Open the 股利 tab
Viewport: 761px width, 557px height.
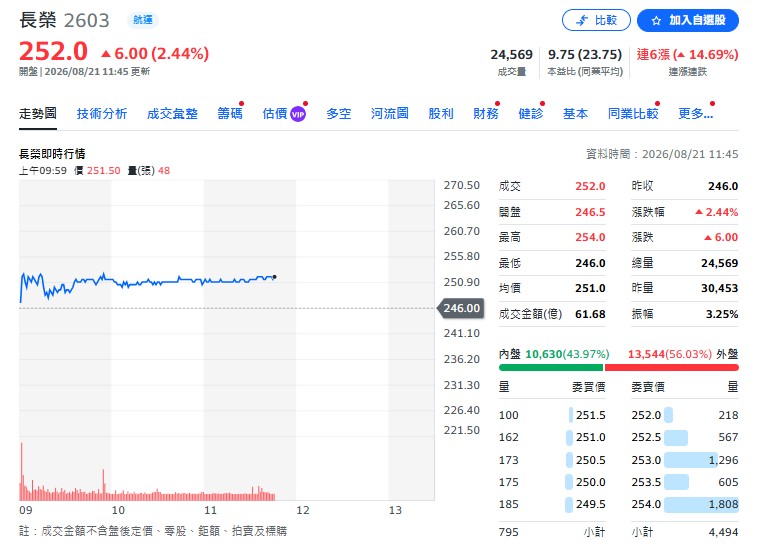coord(441,114)
